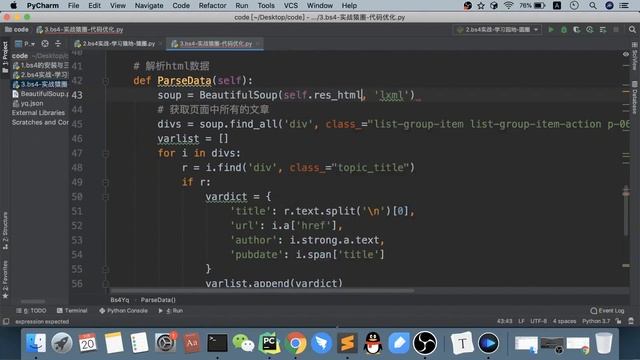Run the current configuration with the green play icon
This screenshot has width=640, height=360.
[551, 29]
